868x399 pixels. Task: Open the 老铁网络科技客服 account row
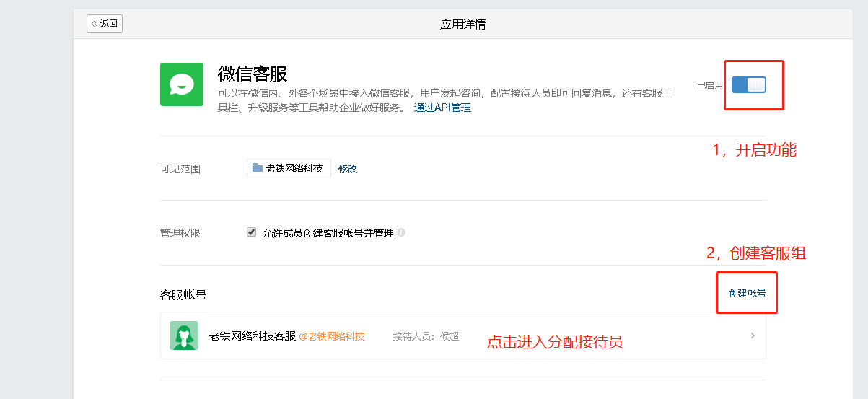(x=463, y=336)
